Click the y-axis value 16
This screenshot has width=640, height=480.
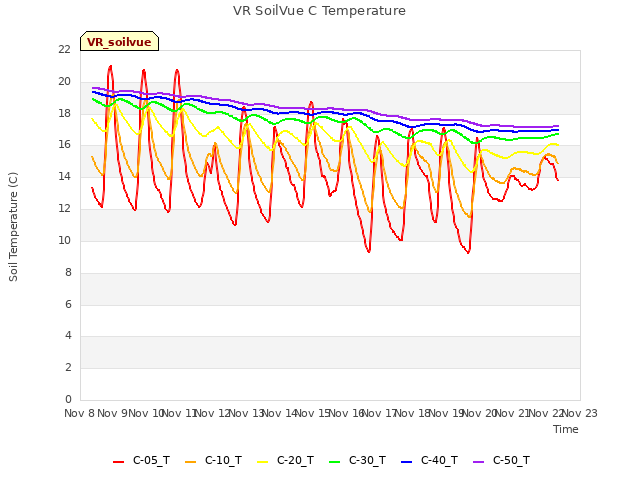(64, 144)
